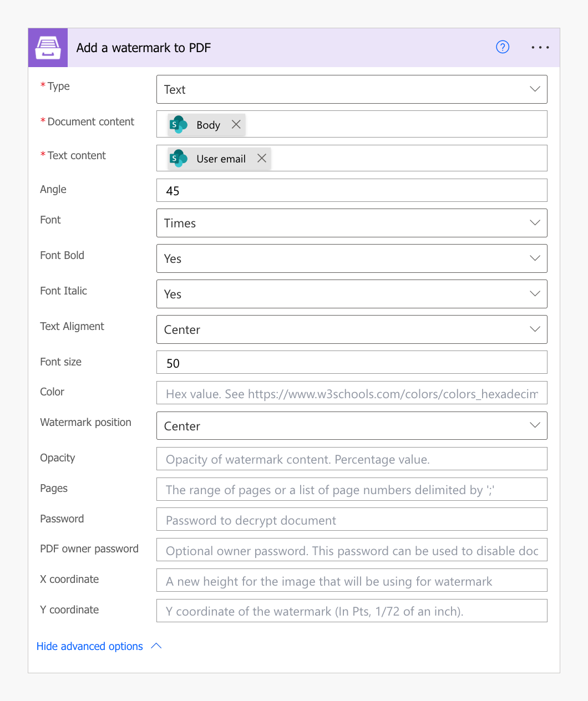Open the Text Aligment dropdown
Screen dimensions: 588x701
pos(534,329)
